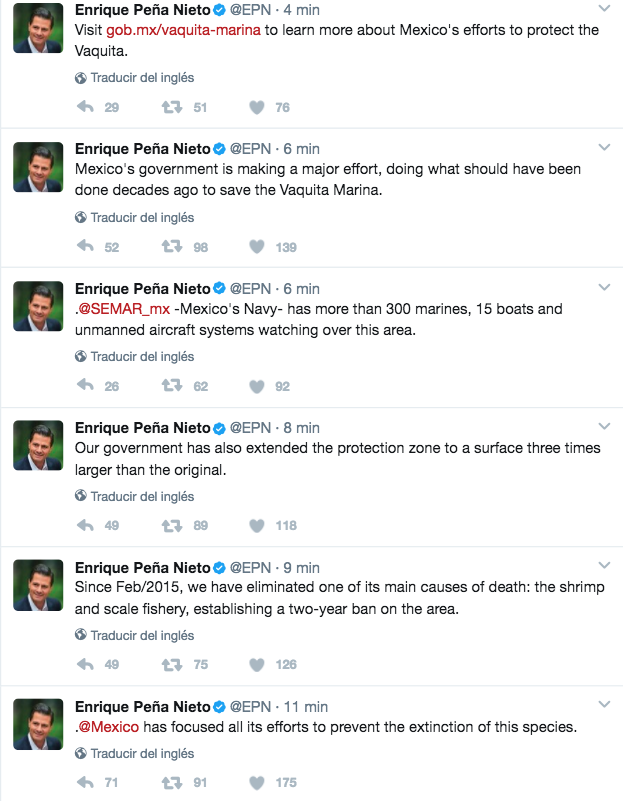The width and height of the screenshot is (623, 801).
Task: Open the @Mexico profile mention
Action: [x=109, y=727]
